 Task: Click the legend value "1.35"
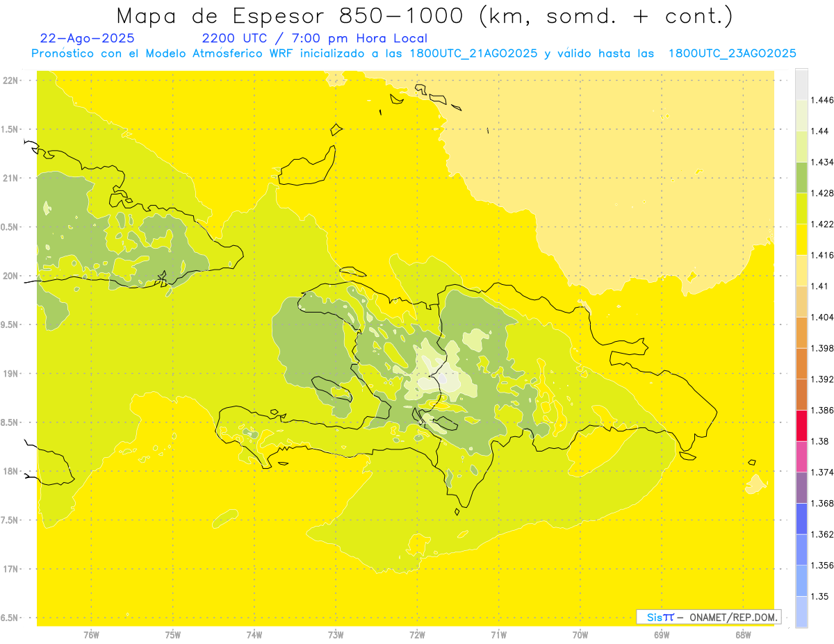pos(820,596)
